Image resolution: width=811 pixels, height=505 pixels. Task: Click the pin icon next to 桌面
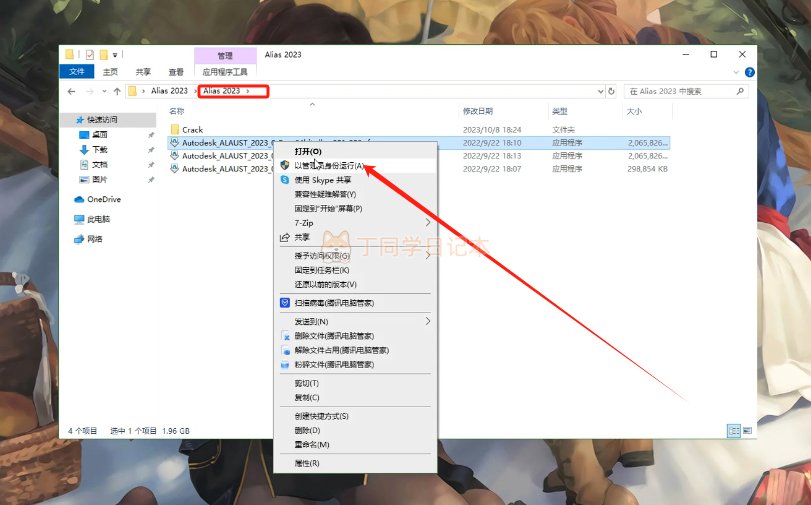click(x=151, y=135)
